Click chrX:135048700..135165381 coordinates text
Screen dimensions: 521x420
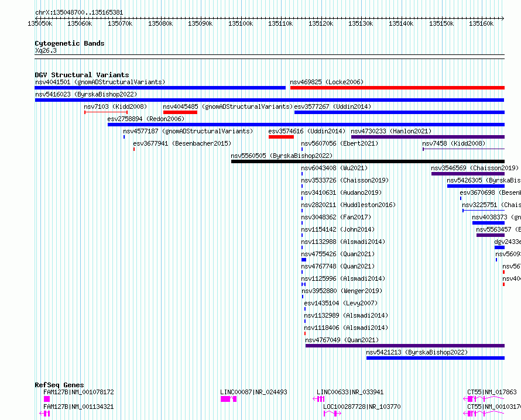point(79,12)
